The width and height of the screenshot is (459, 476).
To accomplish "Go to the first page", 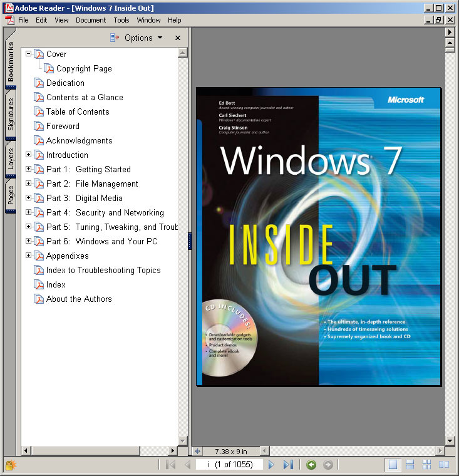I will [170, 465].
